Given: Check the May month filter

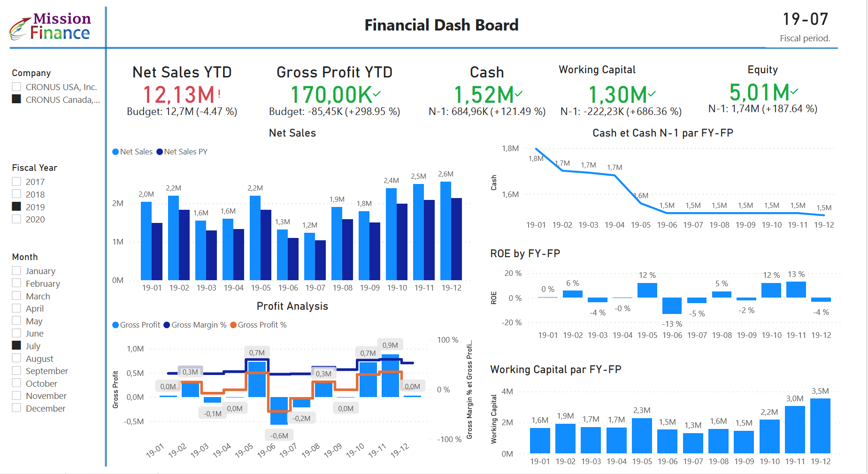Looking at the screenshot, I should 16,321.
